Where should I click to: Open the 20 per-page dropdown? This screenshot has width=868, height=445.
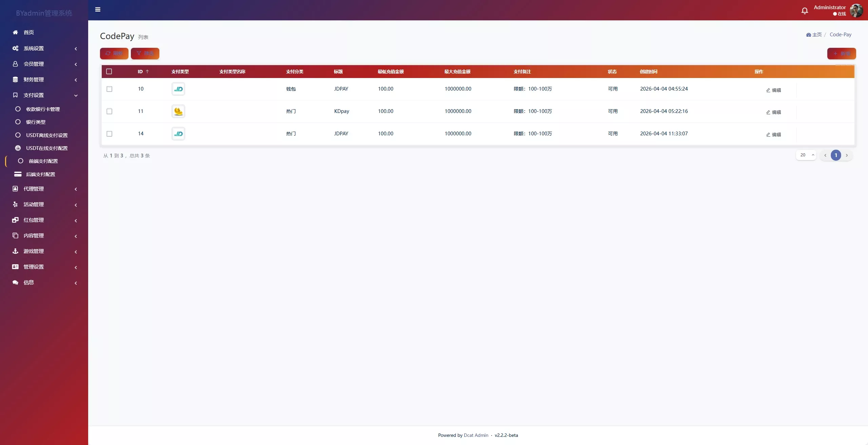[806, 155]
